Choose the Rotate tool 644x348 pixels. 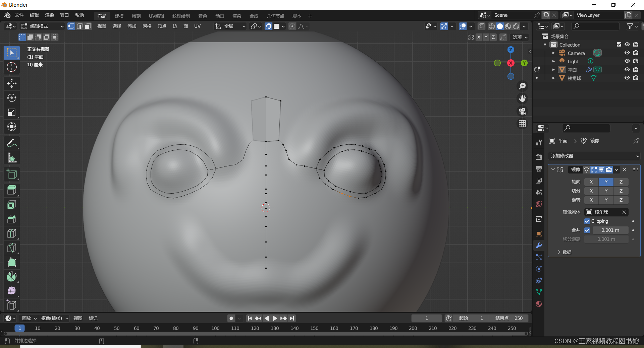pyautogui.click(x=12, y=98)
